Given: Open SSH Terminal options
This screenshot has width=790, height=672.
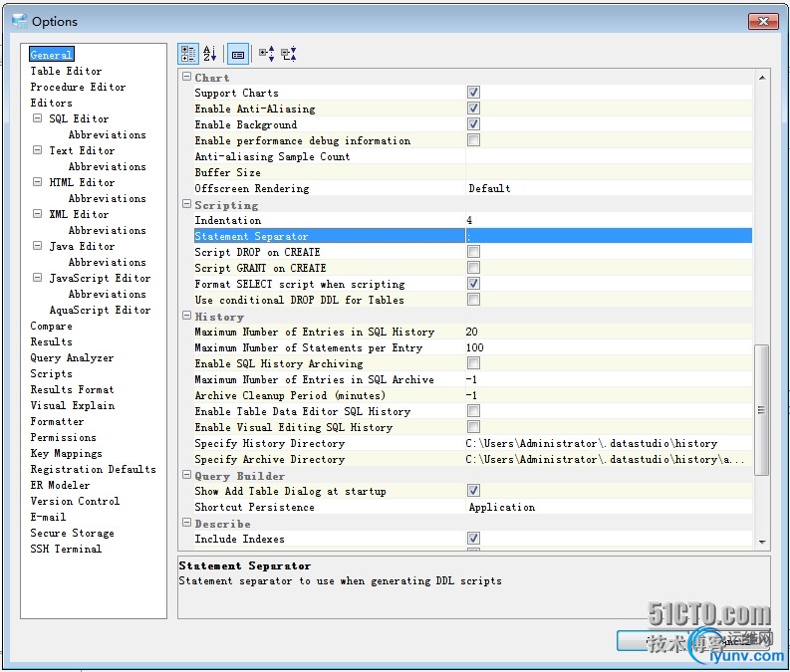Looking at the screenshot, I should (x=66, y=549).
